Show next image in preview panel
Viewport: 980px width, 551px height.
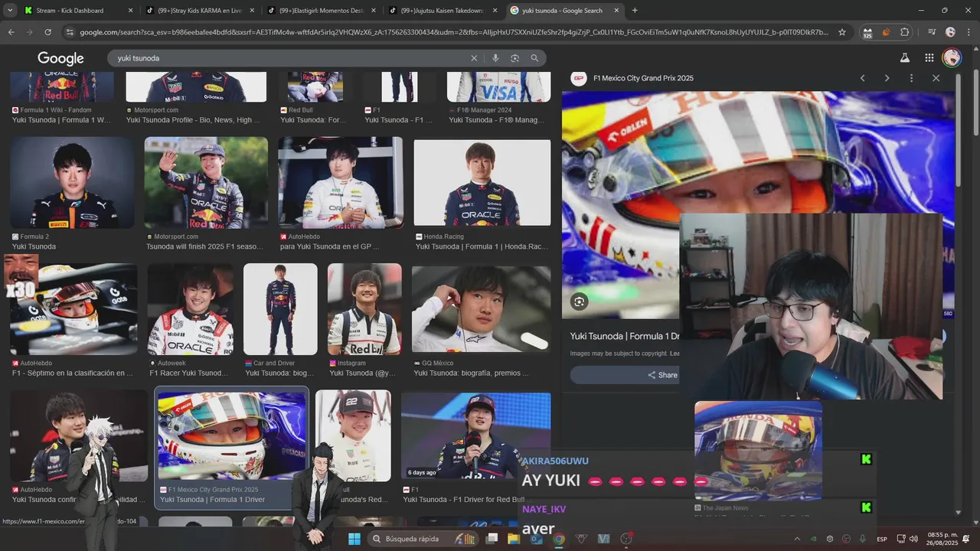click(887, 78)
